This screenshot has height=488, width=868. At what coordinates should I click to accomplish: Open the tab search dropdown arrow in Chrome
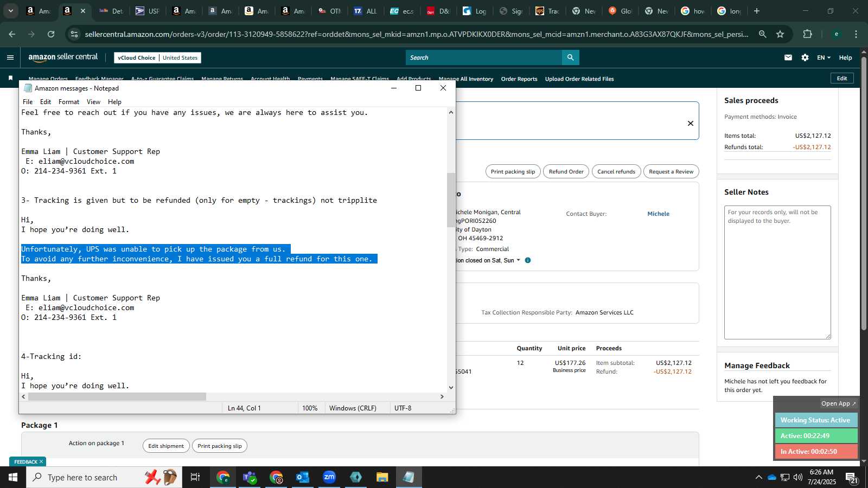(10, 11)
